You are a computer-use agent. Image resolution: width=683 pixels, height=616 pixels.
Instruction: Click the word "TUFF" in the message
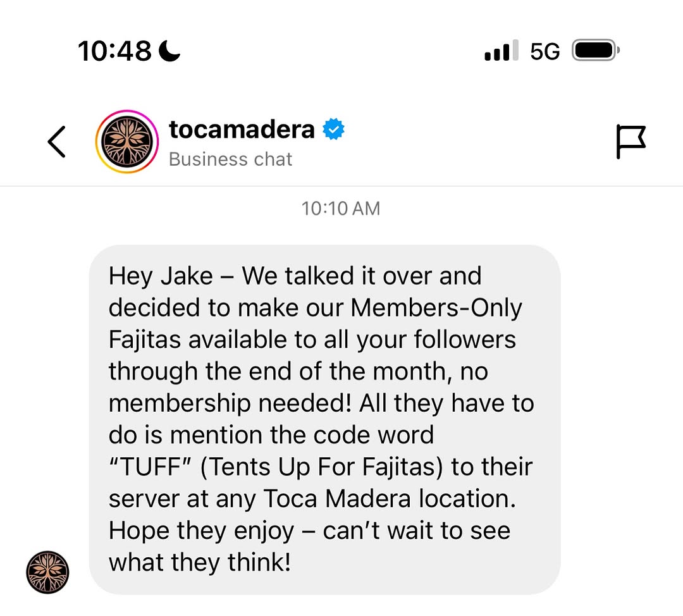coord(149,467)
